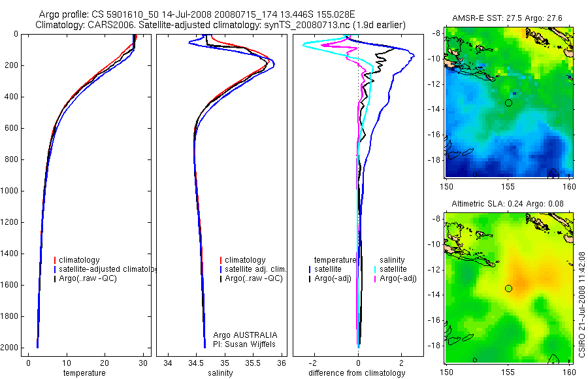Click the float position circle on SST map

[508, 103]
